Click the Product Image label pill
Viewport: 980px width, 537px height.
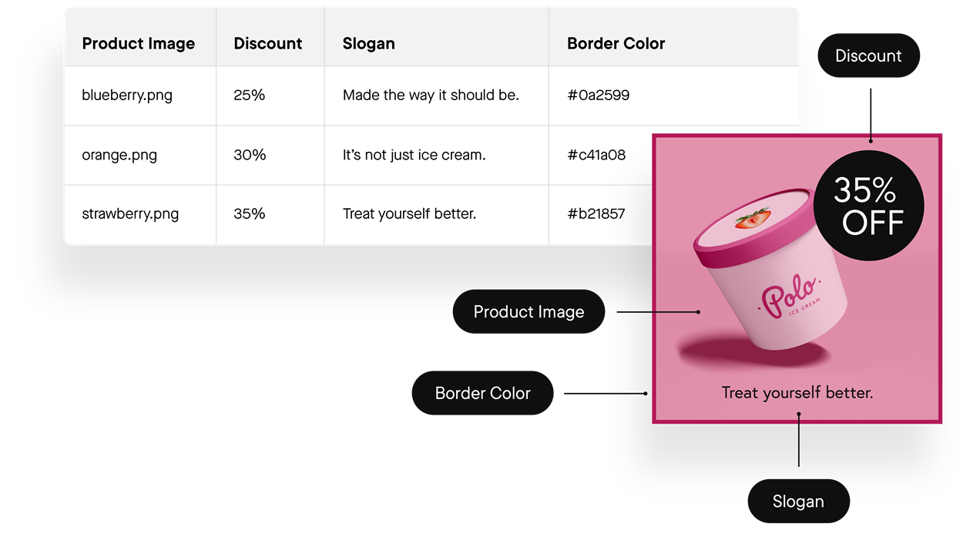529,311
